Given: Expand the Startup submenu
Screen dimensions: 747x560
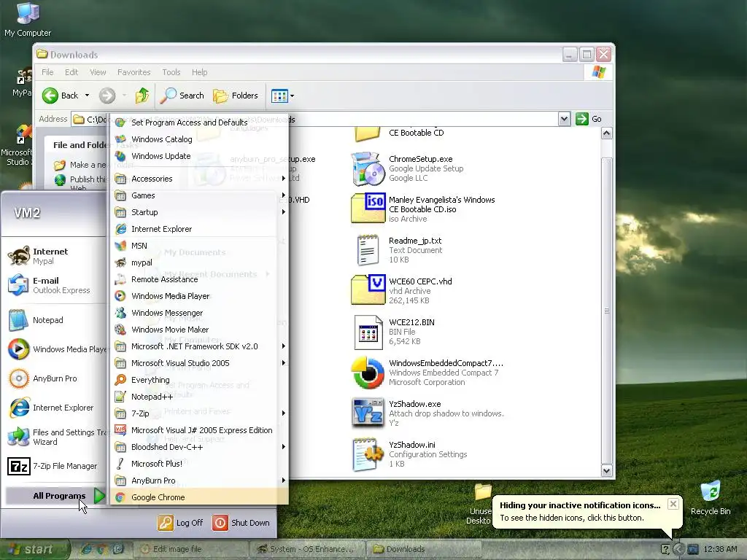Looking at the screenshot, I should click(199, 212).
